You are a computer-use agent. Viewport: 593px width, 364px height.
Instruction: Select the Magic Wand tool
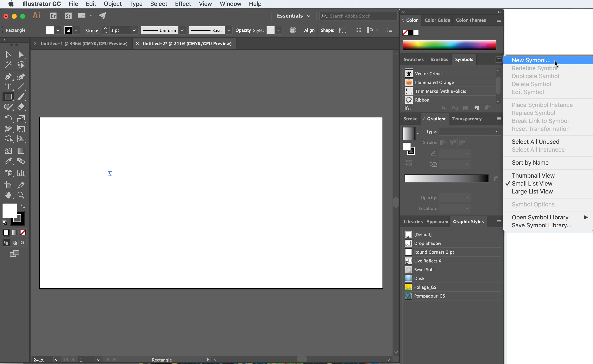click(x=8, y=65)
